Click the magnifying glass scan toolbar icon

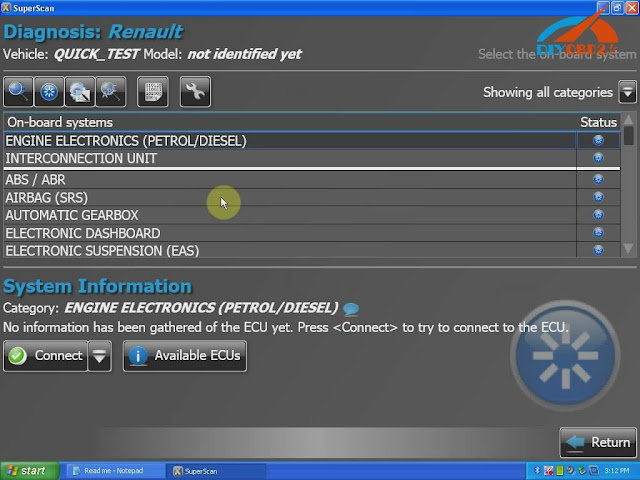(18, 91)
